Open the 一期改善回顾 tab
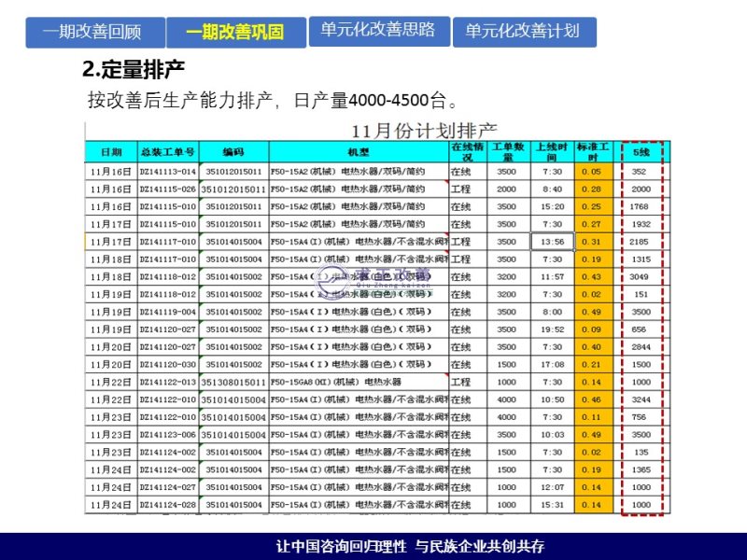Viewport: 747px width, 560px height. (92, 31)
